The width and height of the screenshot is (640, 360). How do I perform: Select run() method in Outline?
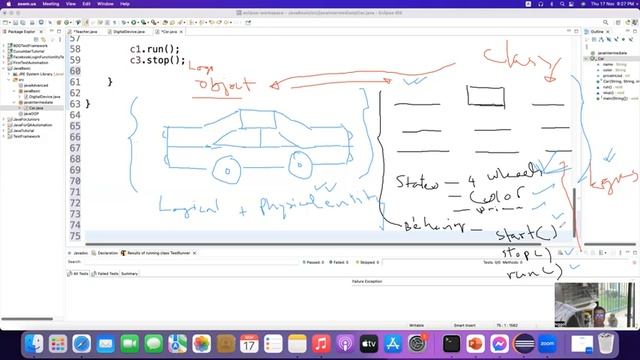point(607,87)
